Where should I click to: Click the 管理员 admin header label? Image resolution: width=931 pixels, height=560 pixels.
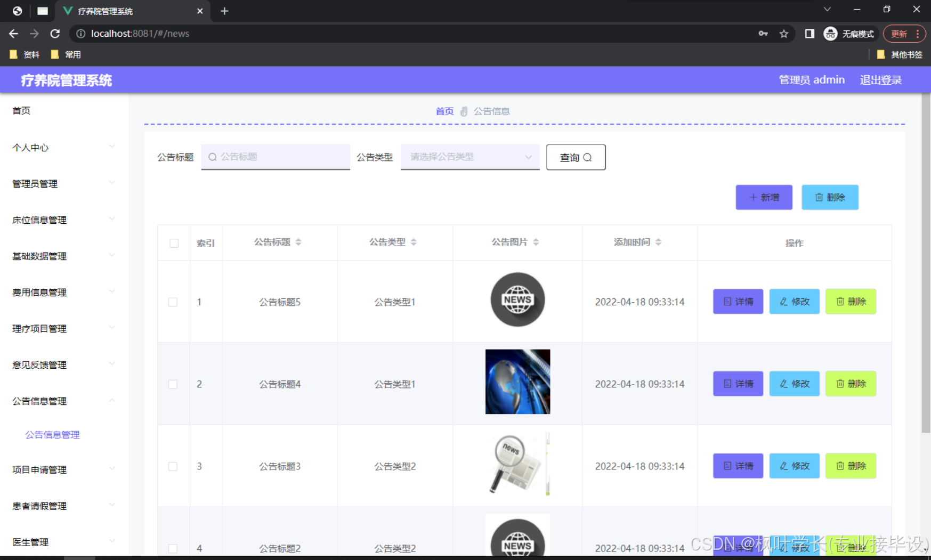812,80
